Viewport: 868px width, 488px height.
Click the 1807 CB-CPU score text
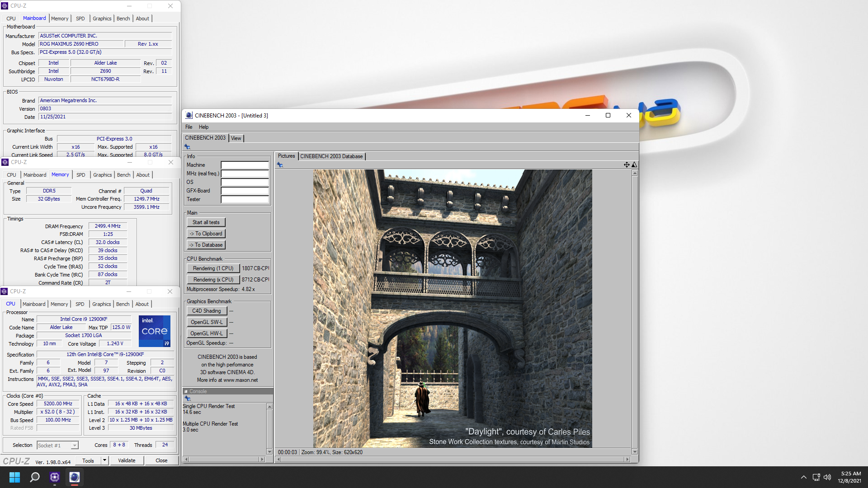tap(255, 268)
